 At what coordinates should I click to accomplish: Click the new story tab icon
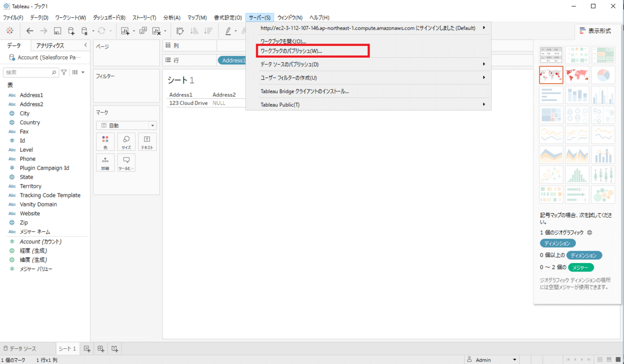tap(115, 349)
